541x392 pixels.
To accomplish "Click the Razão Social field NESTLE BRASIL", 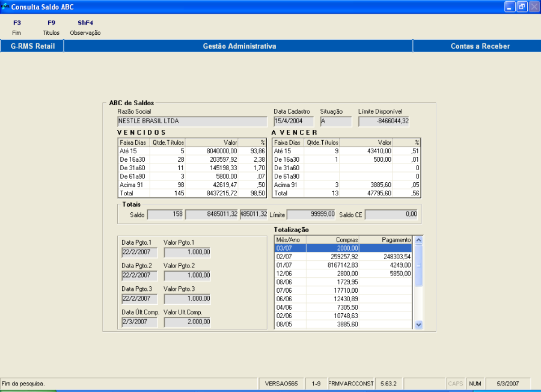I will click(x=192, y=121).
